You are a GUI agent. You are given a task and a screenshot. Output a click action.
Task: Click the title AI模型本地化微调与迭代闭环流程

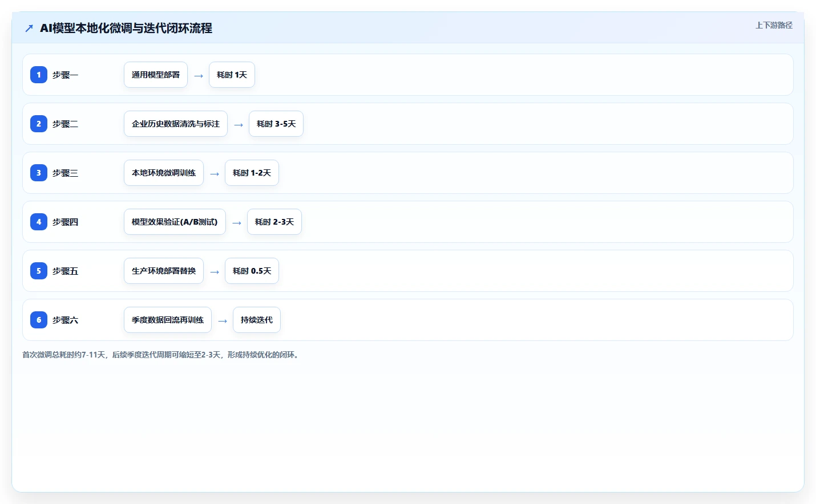tap(126, 28)
